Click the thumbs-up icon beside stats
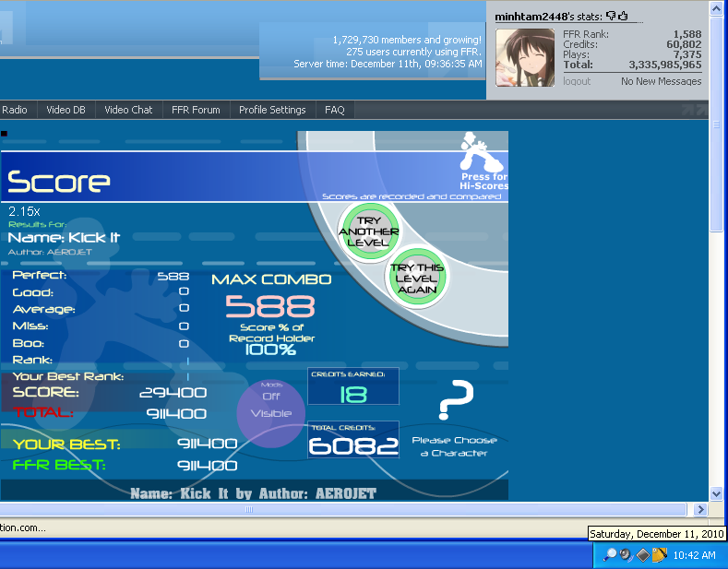The image size is (728, 569). click(623, 16)
